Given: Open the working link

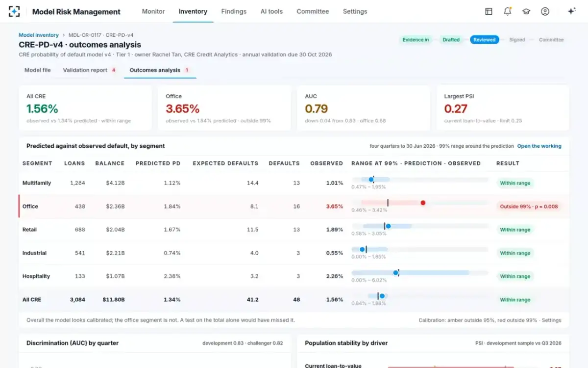Looking at the screenshot, I should [539, 146].
